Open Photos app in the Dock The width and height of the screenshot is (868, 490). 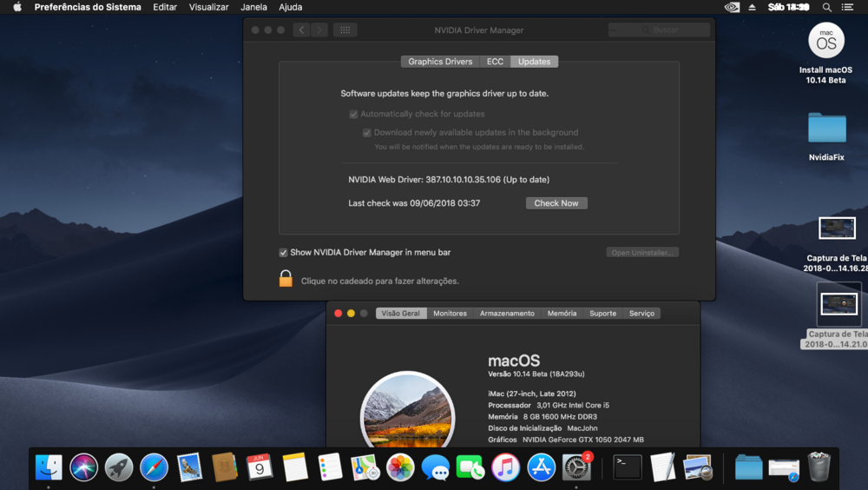[400, 467]
